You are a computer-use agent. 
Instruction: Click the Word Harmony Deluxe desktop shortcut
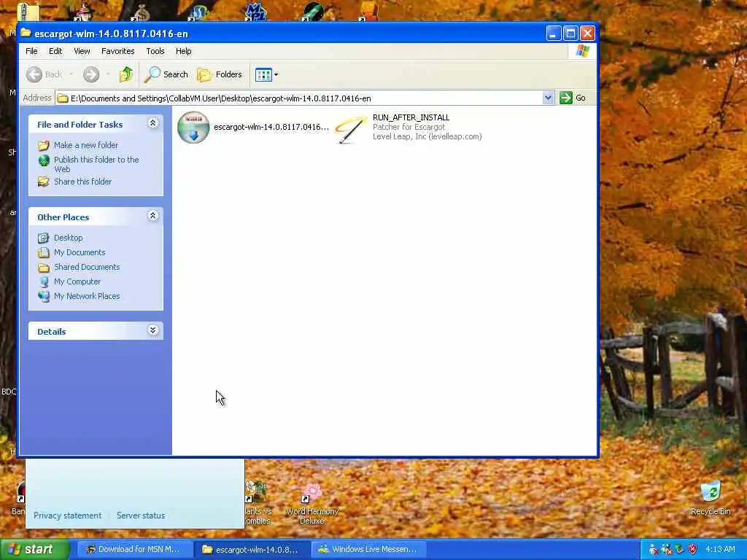tap(312, 504)
